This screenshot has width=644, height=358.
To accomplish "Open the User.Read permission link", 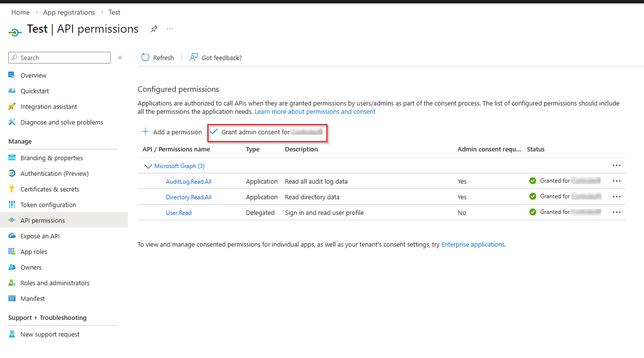I will (179, 212).
